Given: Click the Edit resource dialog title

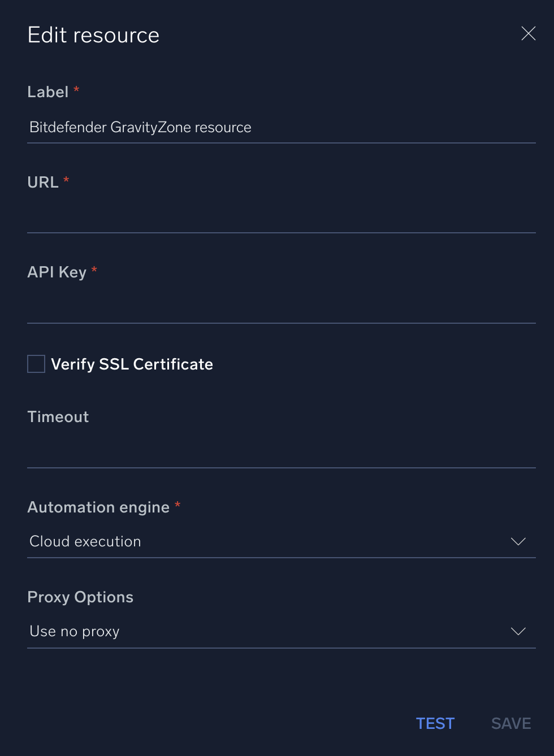Looking at the screenshot, I should click(93, 34).
